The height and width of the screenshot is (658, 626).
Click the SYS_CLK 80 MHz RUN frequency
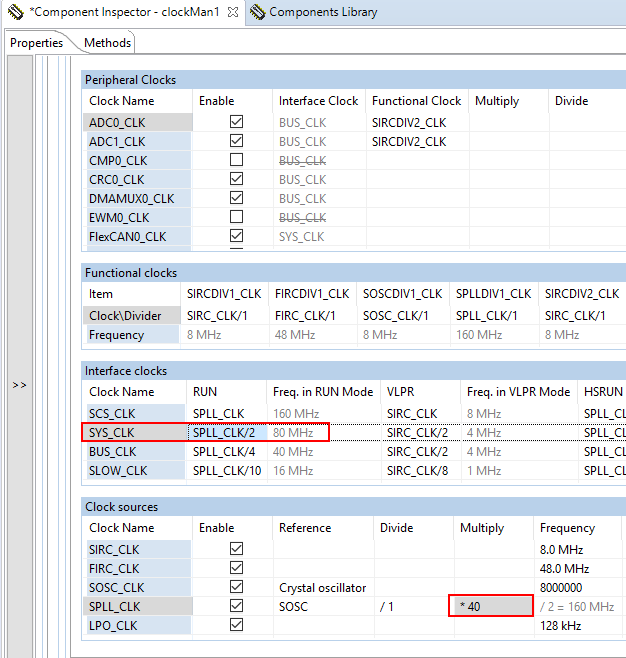[293, 433]
